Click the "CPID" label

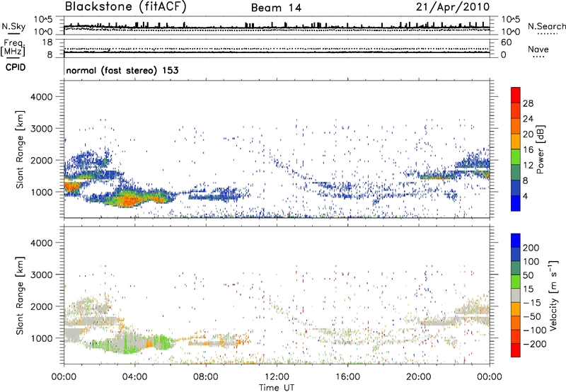(16, 67)
